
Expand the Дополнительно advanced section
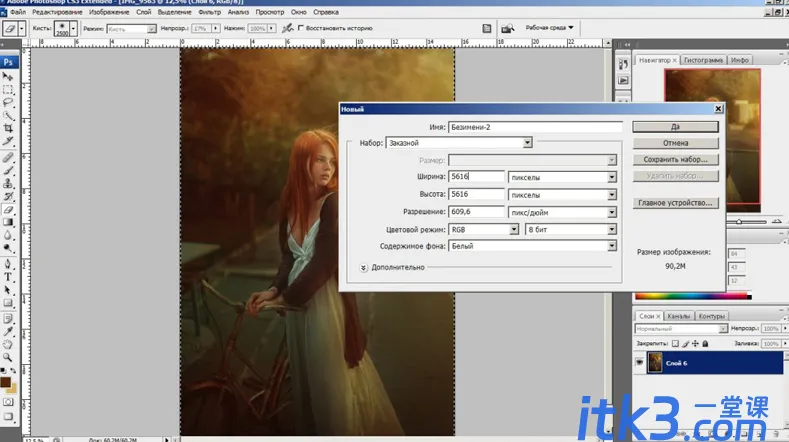pos(363,268)
